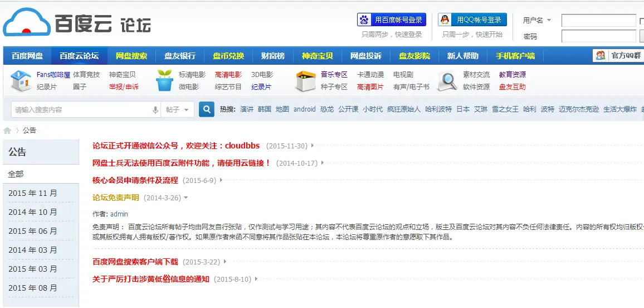
Task: Select 2015 年 06 月 in sidebar
Action: (33, 231)
